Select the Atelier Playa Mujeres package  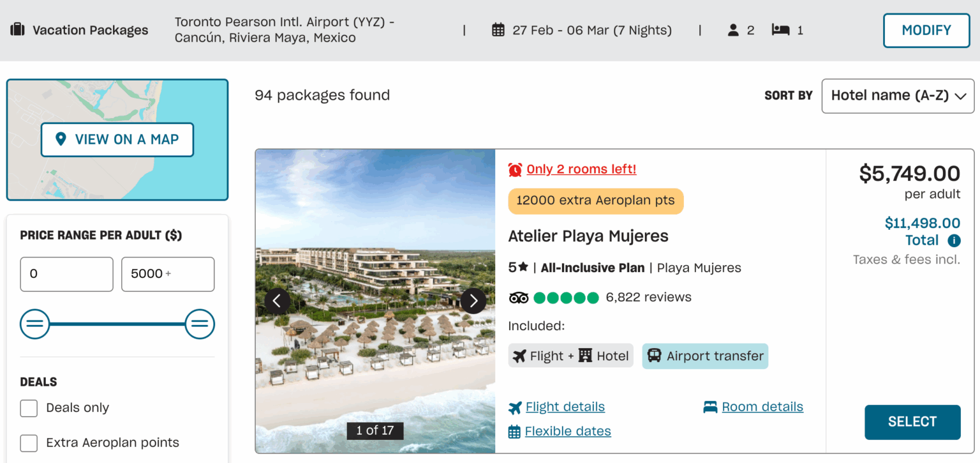point(912,422)
